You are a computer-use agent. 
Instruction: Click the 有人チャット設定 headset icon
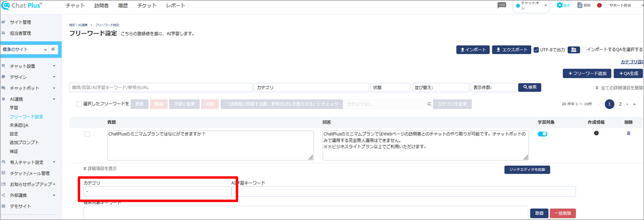click(3, 162)
